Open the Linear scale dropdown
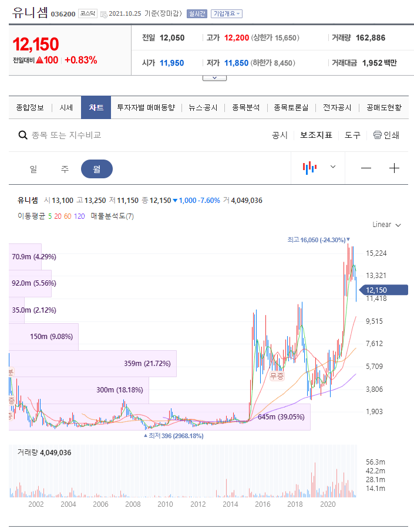This screenshot has width=414, height=532. (387, 225)
